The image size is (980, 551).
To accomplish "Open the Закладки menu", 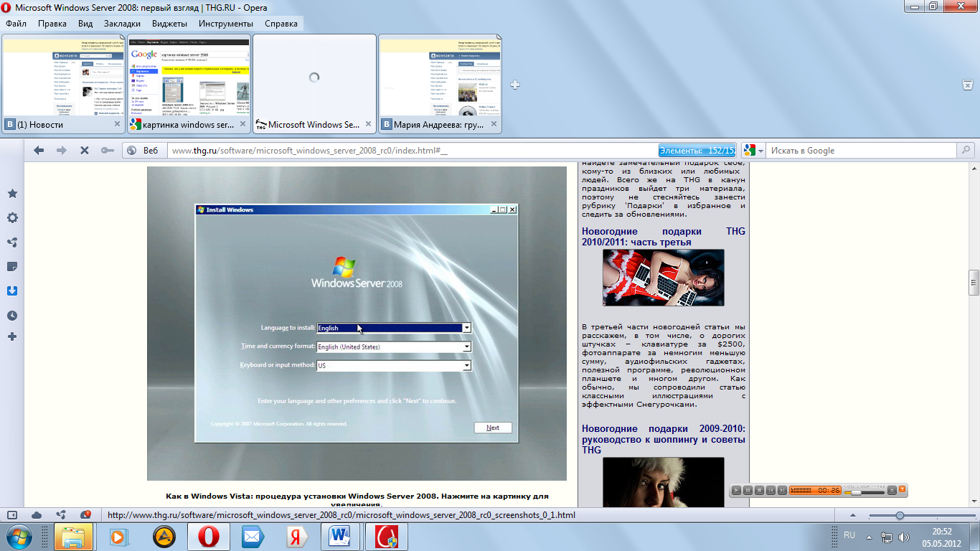I will tap(122, 23).
